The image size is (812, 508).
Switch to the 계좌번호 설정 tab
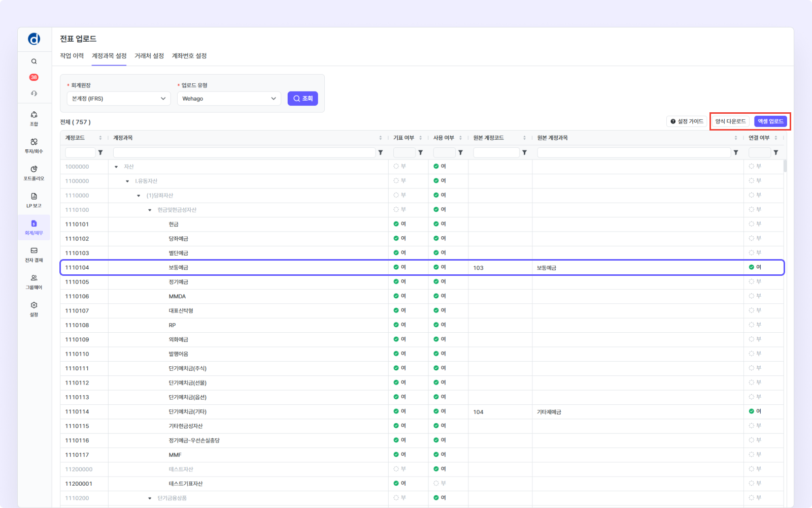coord(189,56)
